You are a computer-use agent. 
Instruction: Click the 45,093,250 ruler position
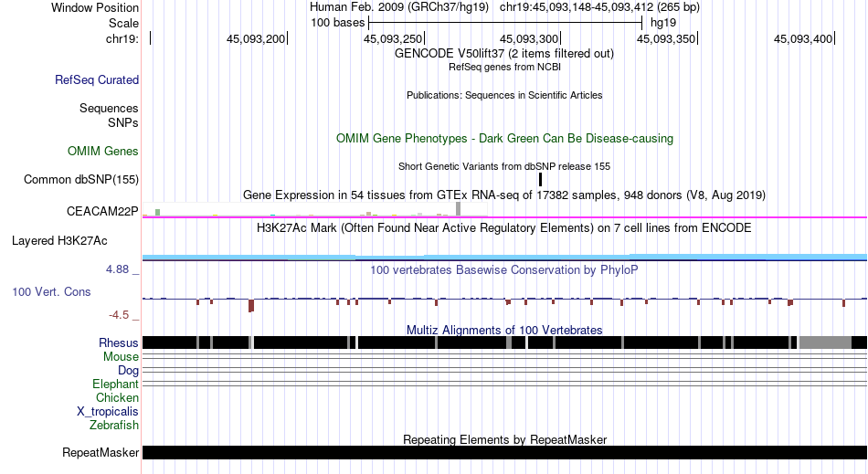pyautogui.click(x=393, y=38)
